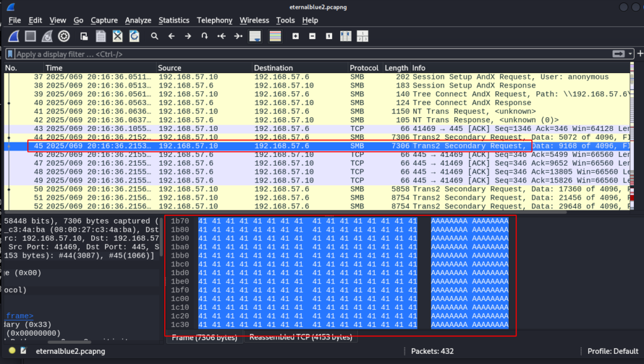
Task: Select packet 39 Tree Connect AndX Request
Action: point(317,94)
